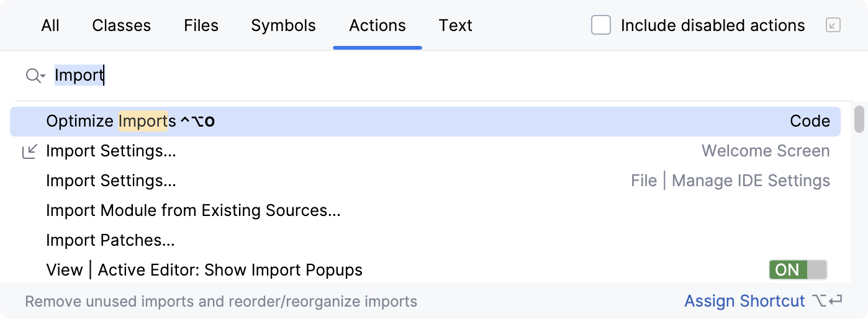Screen dimensions: 868x319
Task: Go to the Text tab
Action: point(456,25)
